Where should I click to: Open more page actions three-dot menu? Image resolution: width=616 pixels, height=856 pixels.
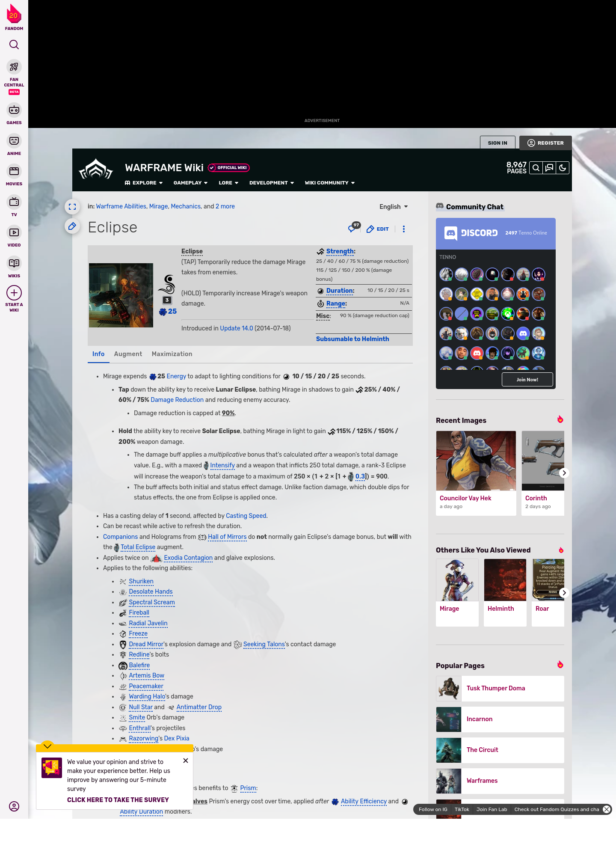[x=403, y=229]
